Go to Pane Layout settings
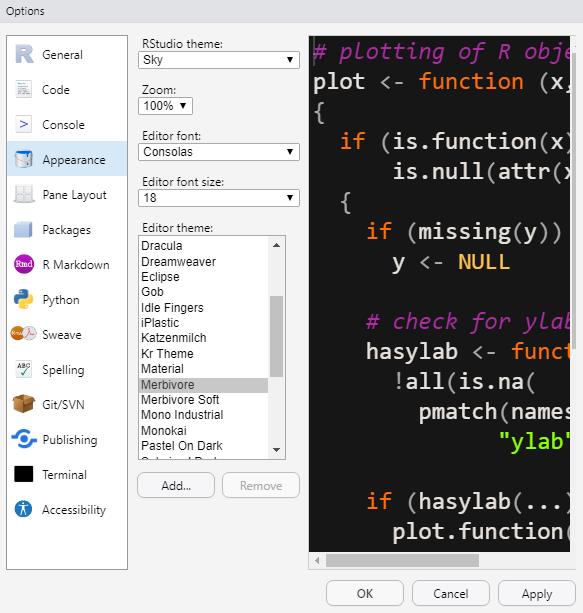The height and width of the screenshot is (613, 583). click(x=67, y=195)
